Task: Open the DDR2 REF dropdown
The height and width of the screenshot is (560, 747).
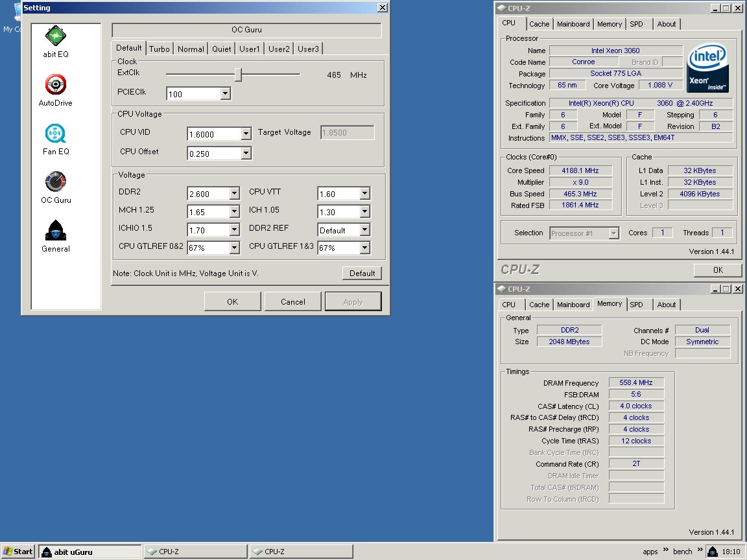Action: pyautogui.click(x=364, y=229)
